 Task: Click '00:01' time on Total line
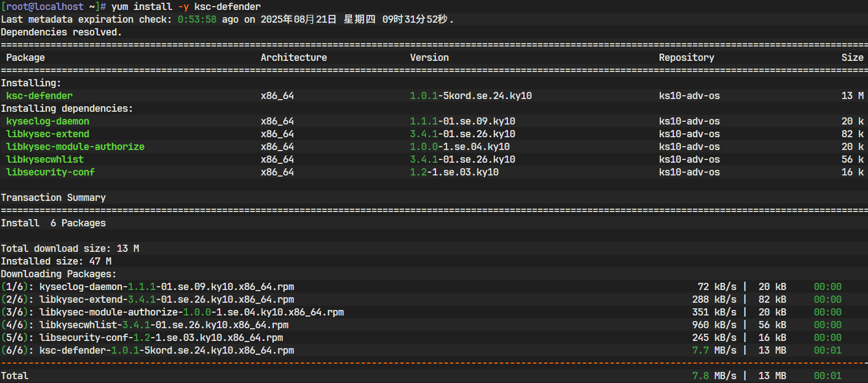828,376
